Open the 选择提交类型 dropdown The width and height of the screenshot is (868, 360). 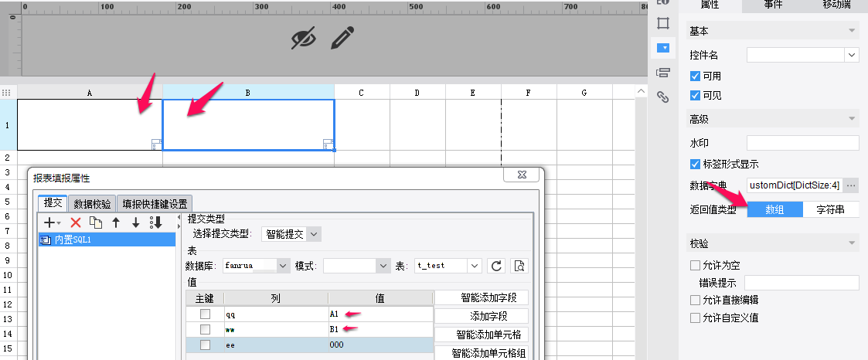(313, 234)
